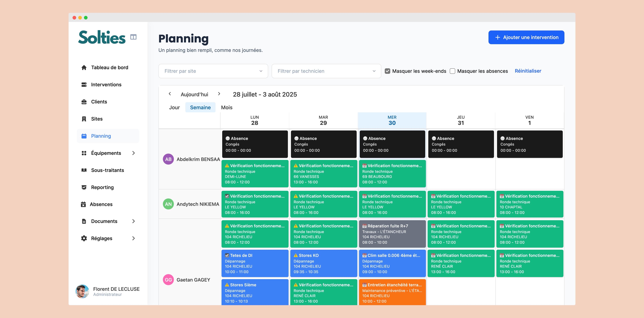Click the Clients briefcase icon
The width and height of the screenshot is (644, 318).
[84, 102]
